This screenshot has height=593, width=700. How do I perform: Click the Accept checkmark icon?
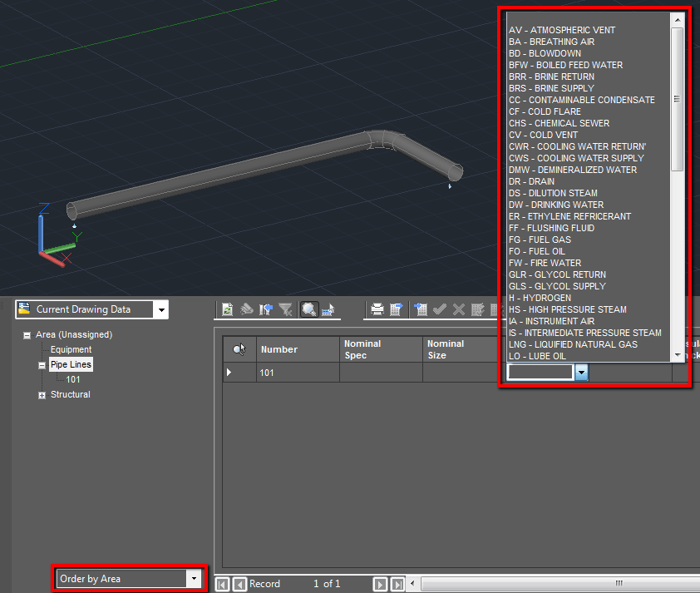(440, 309)
